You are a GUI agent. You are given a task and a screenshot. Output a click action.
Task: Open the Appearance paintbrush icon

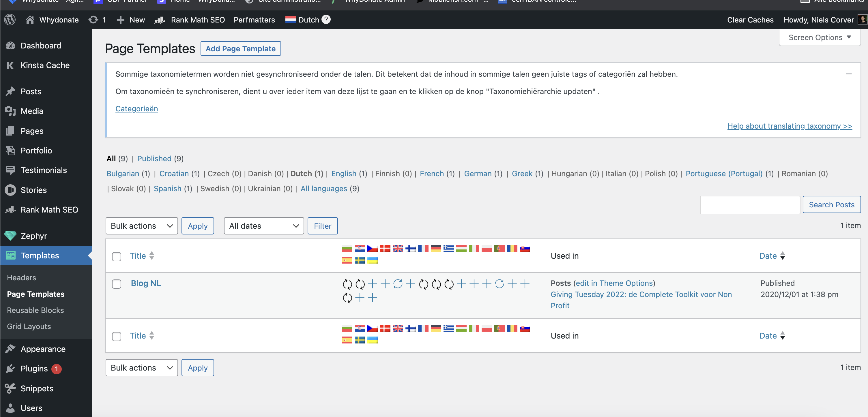point(10,349)
